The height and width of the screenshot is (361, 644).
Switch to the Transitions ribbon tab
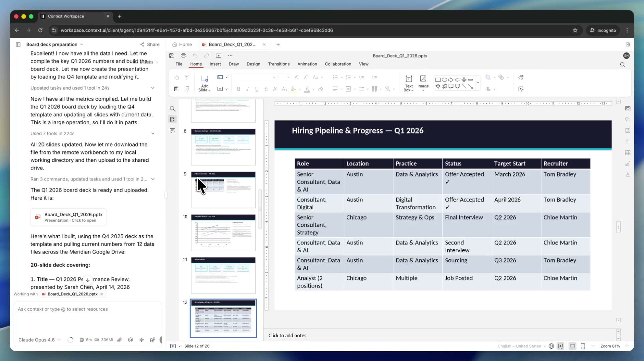[x=279, y=64]
